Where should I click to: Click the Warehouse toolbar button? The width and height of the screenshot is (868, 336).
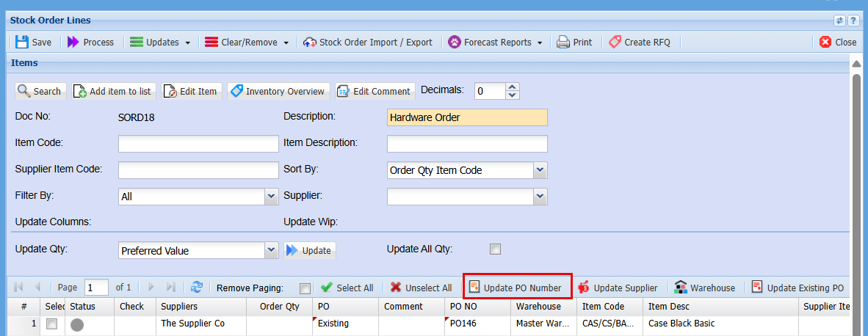coord(705,288)
